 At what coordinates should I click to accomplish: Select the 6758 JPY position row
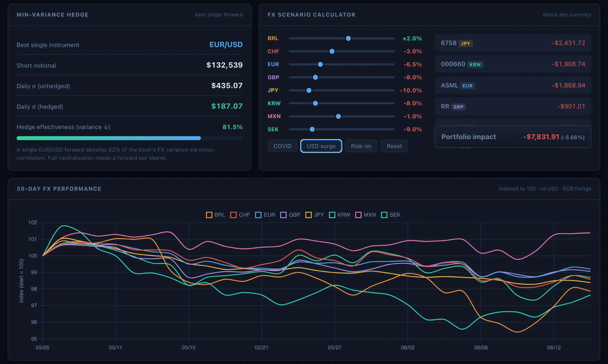tap(513, 43)
